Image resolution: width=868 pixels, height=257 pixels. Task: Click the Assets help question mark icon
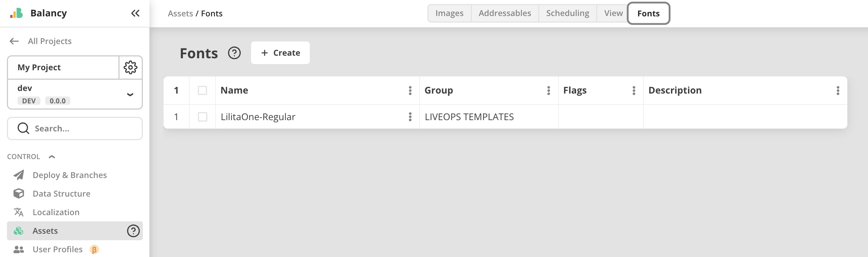coord(133,231)
